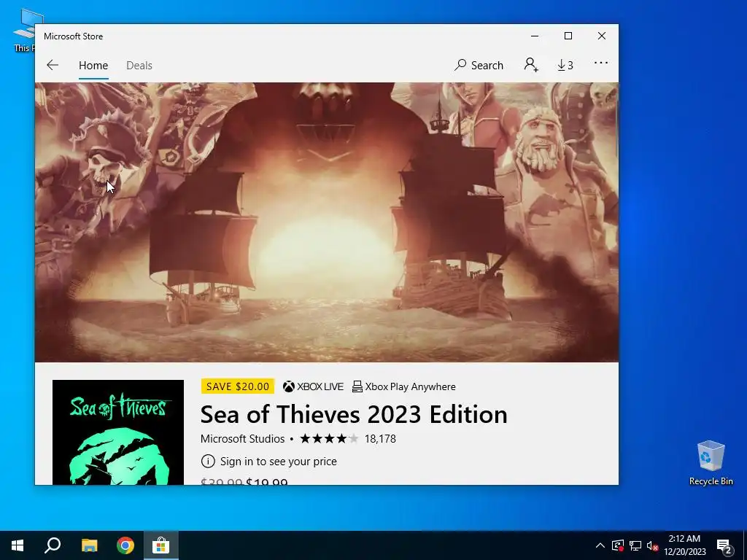Open the clock showing 2:12 AM

(684, 545)
